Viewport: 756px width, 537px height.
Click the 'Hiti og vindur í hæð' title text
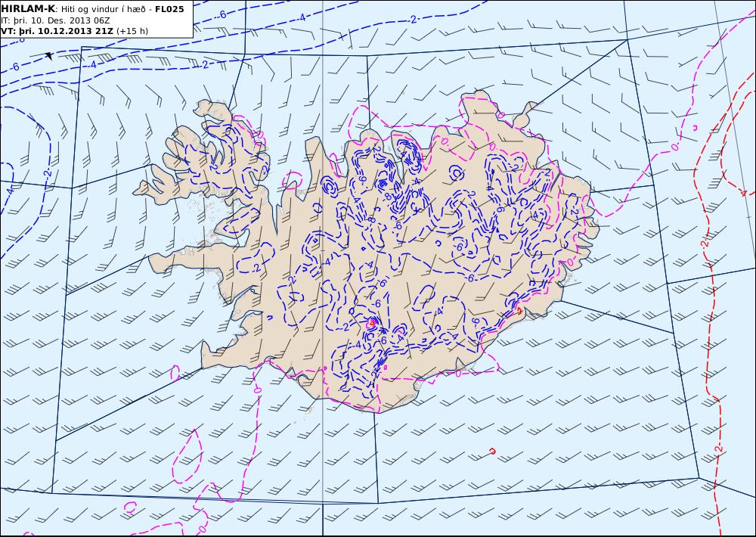(x=103, y=9)
